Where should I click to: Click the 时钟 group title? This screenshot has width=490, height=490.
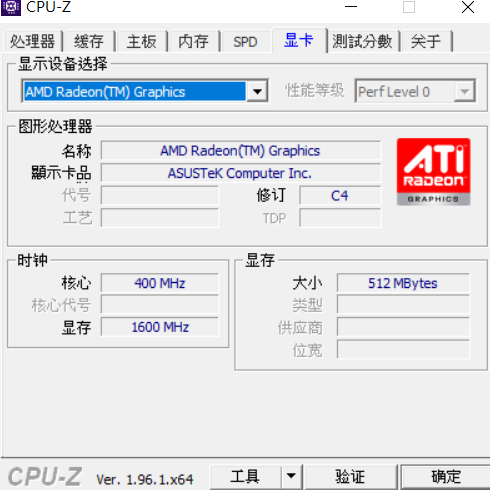click(x=32, y=260)
